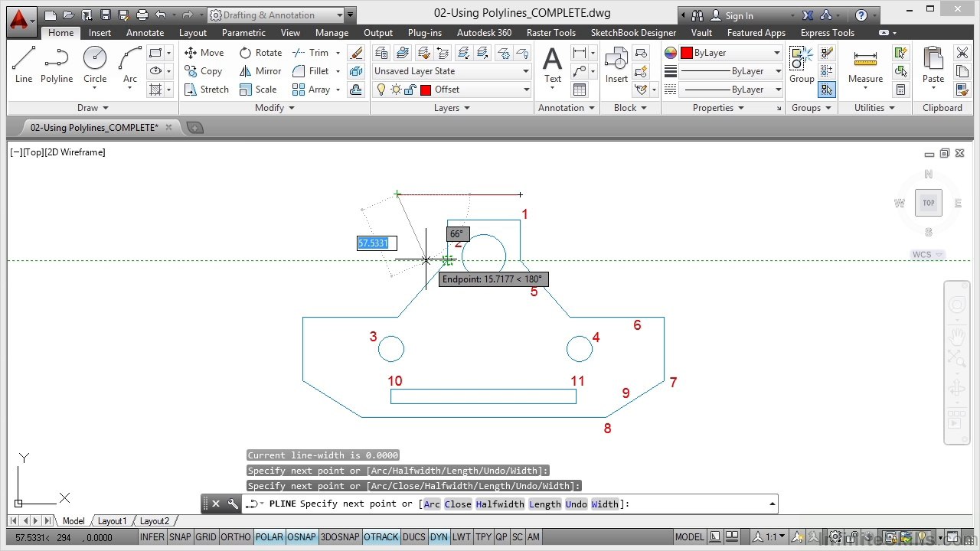Image resolution: width=980 pixels, height=551 pixels.
Task: Click the red layer color swatch
Action: point(426,90)
